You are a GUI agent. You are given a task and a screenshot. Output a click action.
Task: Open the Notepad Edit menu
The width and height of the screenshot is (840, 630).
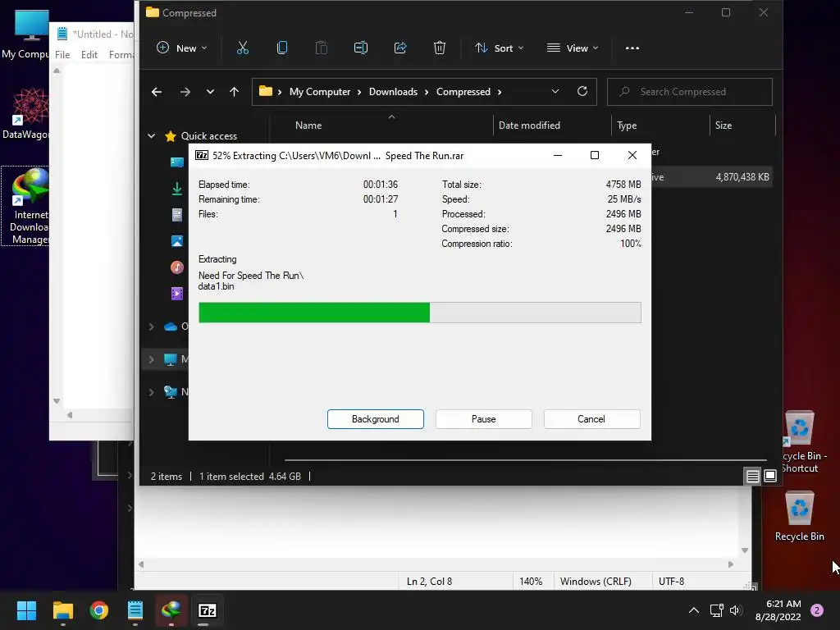click(x=89, y=55)
